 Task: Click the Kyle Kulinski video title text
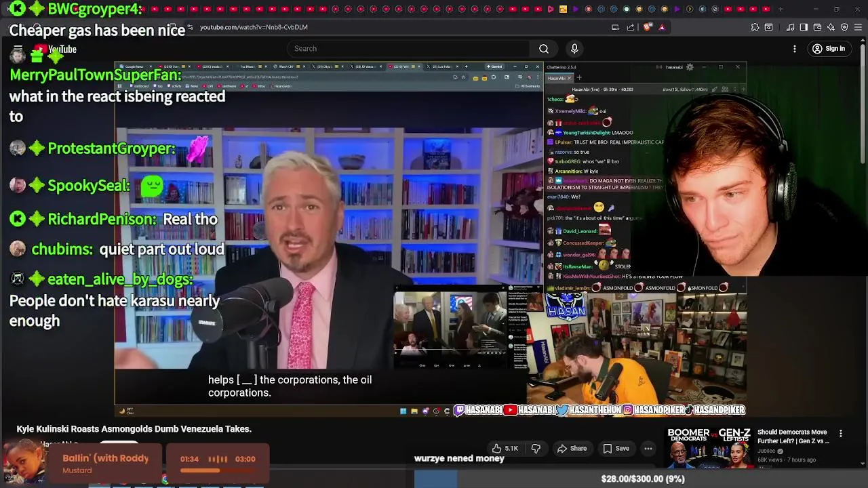(x=134, y=429)
